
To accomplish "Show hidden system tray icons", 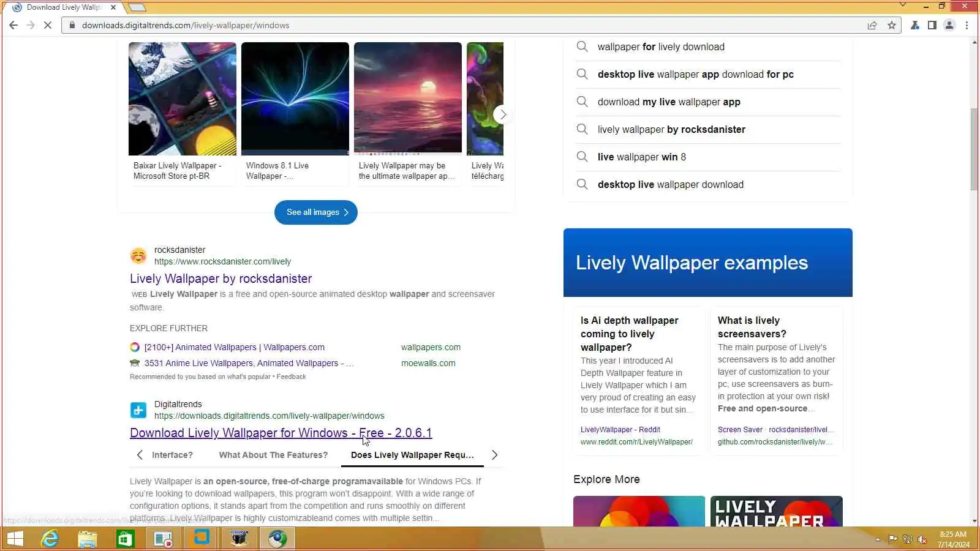I will point(878,539).
